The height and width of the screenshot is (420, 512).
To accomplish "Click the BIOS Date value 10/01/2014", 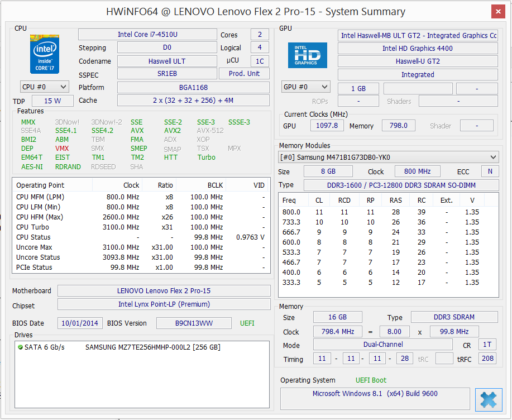I will [80, 323].
